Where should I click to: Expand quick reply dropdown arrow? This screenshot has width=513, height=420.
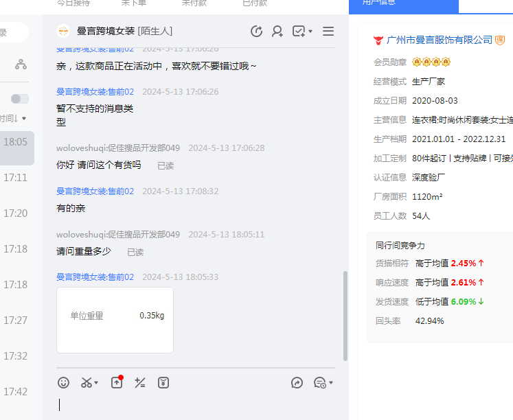(331, 383)
